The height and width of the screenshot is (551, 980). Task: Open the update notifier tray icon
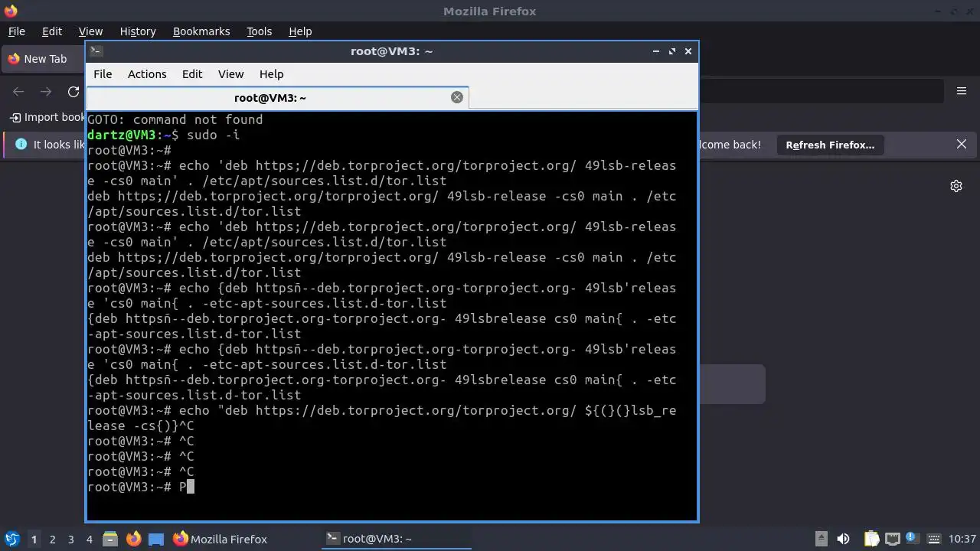pyautogui.click(x=912, y=539)
